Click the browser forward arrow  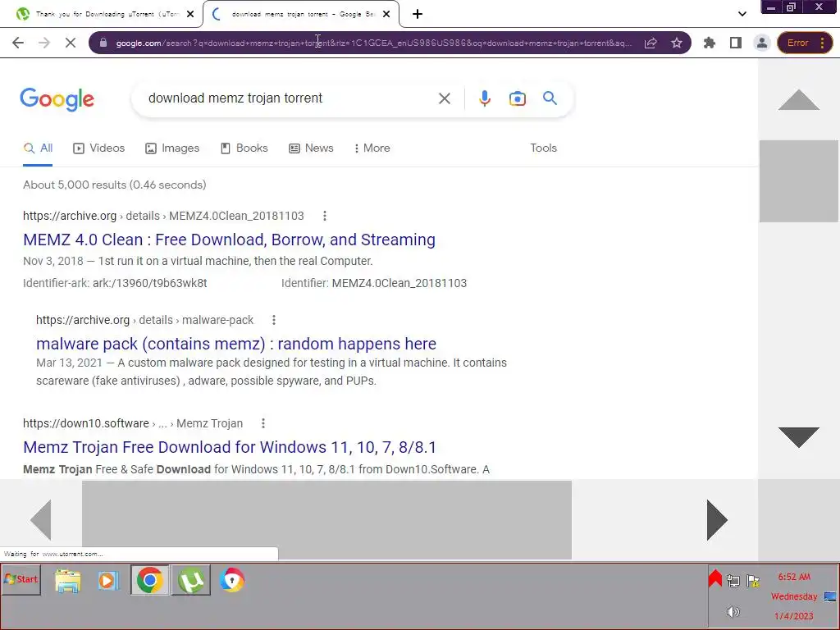[x=44, y=43]
